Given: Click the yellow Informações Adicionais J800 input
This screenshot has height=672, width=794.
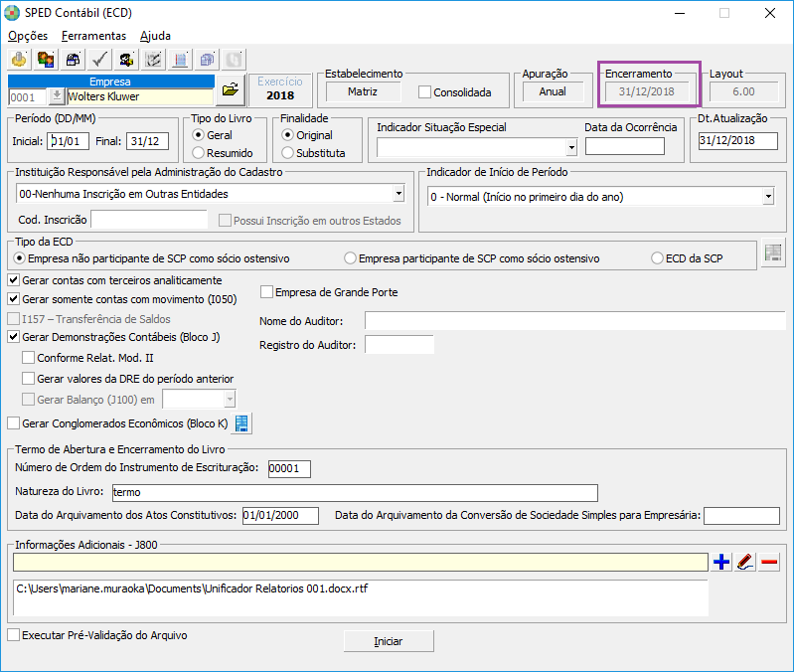Looking at the screenshot, I should [361, 562].
